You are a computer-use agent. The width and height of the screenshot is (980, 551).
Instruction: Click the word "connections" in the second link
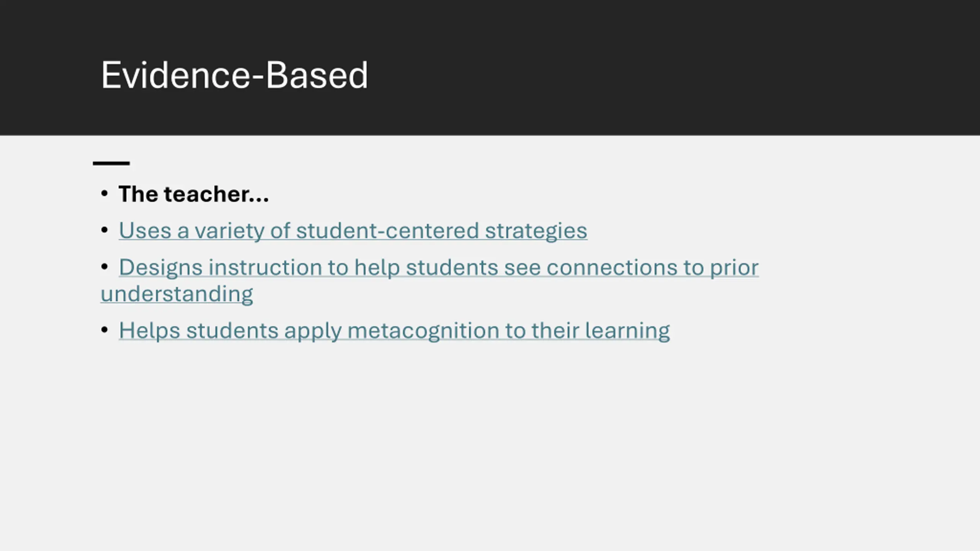[x=612, y=267]
